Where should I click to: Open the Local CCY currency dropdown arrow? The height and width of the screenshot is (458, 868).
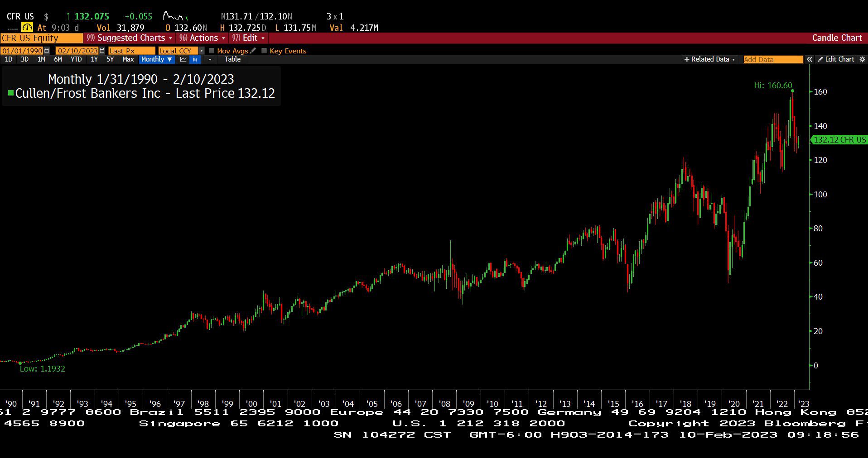(x=202, y=51)
